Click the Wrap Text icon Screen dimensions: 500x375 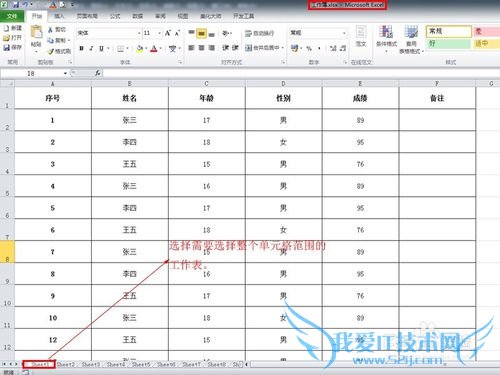click(248, 33)
